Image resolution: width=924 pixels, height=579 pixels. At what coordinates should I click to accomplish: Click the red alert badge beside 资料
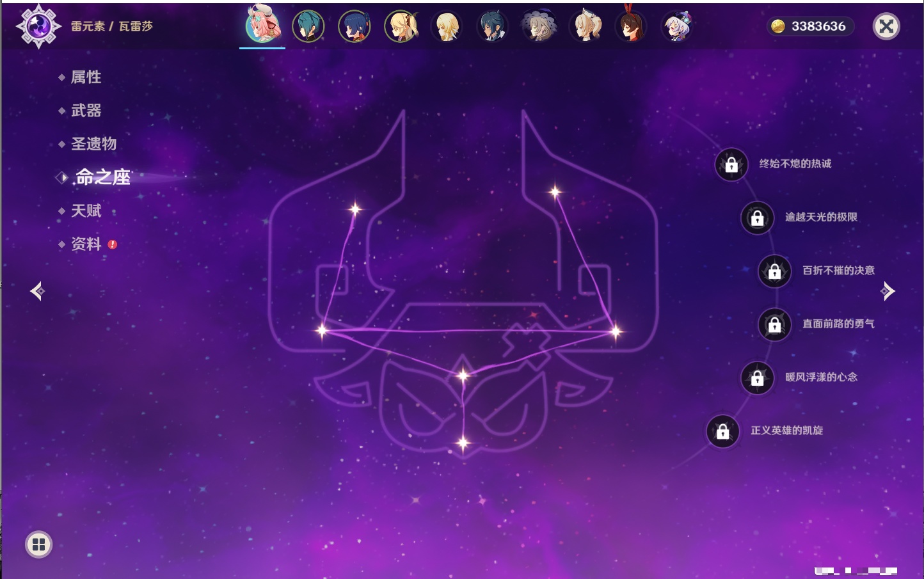click(113, 244)
